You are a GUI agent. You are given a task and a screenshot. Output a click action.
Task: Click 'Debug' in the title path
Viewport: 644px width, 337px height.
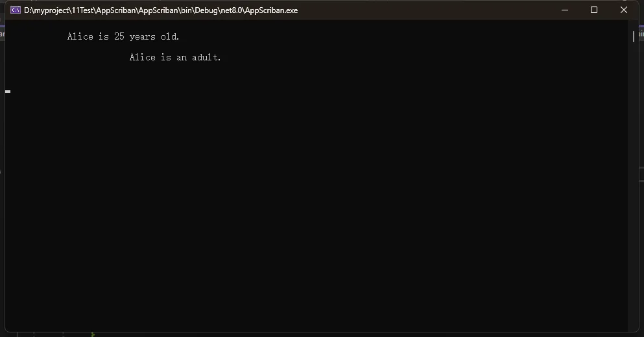[206, 10]
